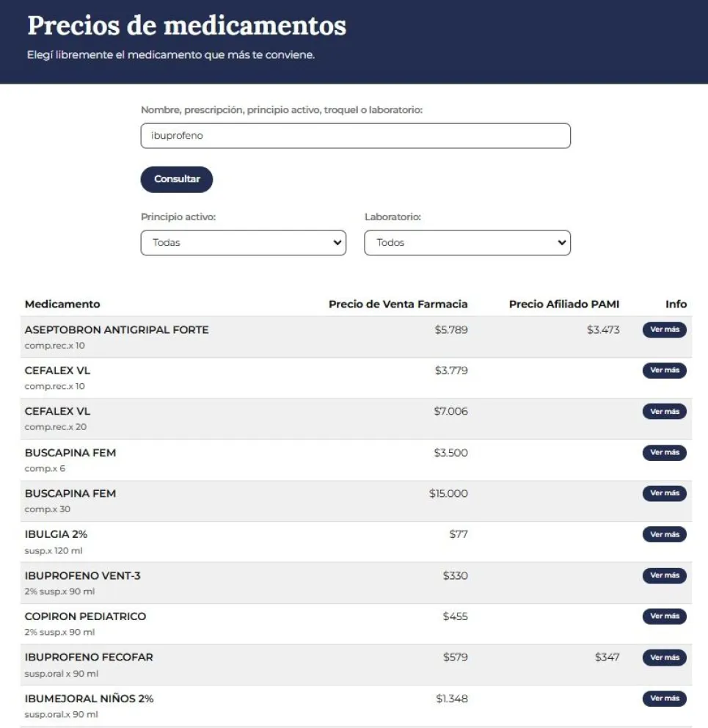Select the Precio de Venta Farmacia header
This screenshot has width=708, height=728.
398,304
